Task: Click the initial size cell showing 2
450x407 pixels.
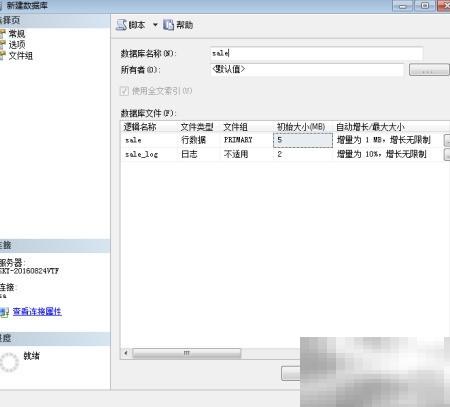Action: (303, 154)
